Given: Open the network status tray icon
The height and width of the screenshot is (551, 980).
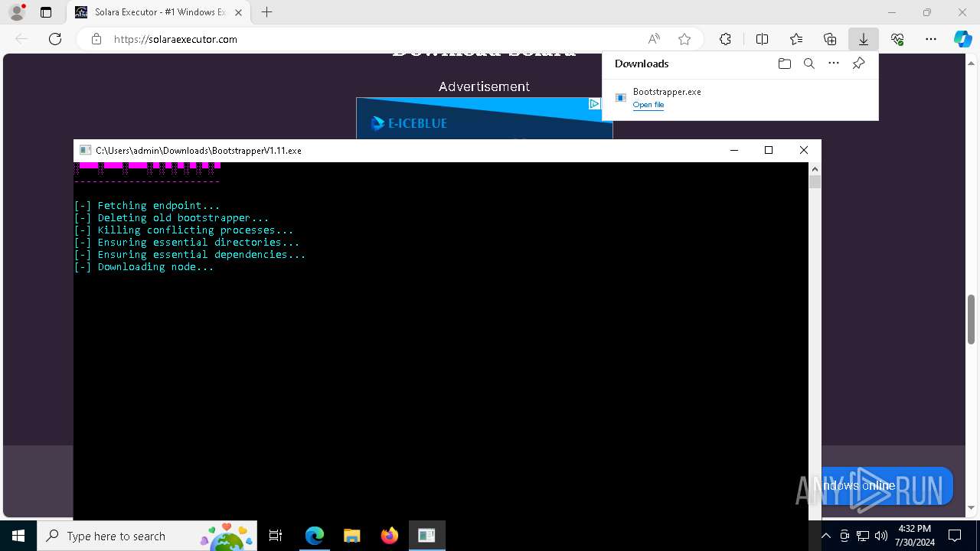Looking at the screenshot, I should click(863, 536).
